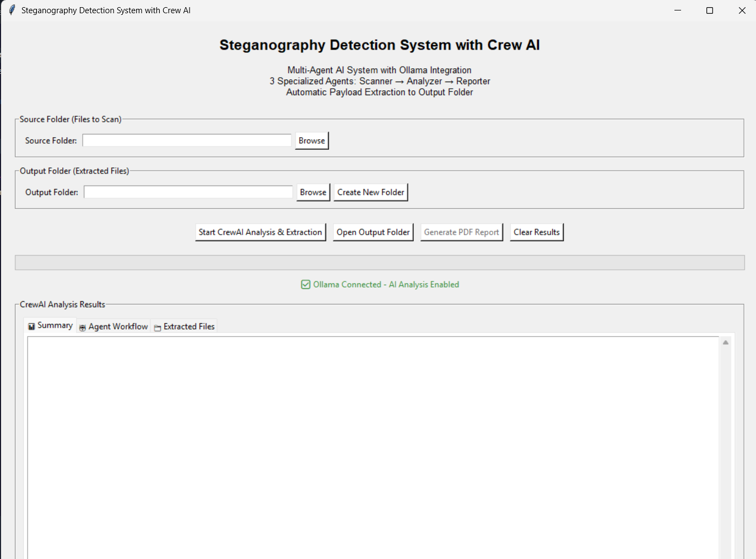Click the Open Output Folder button
The width and height of the screenshot is (756, 559).
pos(373,232)
